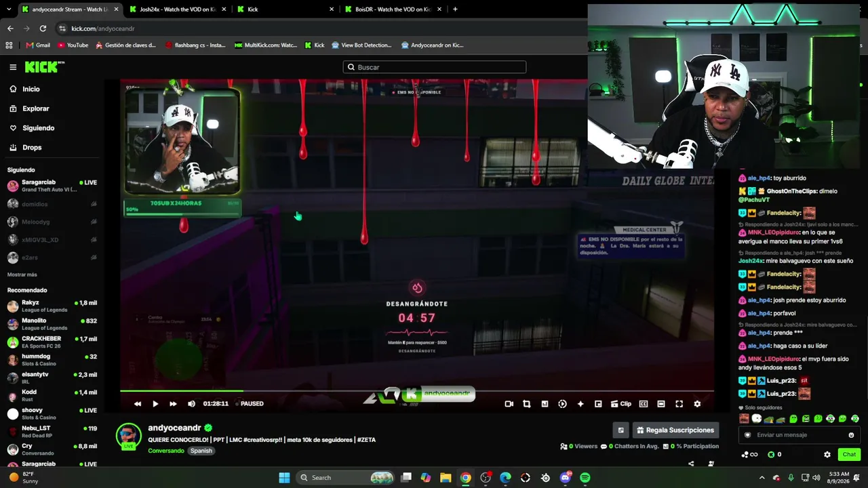Image resolution: width=868 pixels, height=488 pixels.
Task: Click the Conversando category link
Action: pyautogui.click(x=166, y=451)
